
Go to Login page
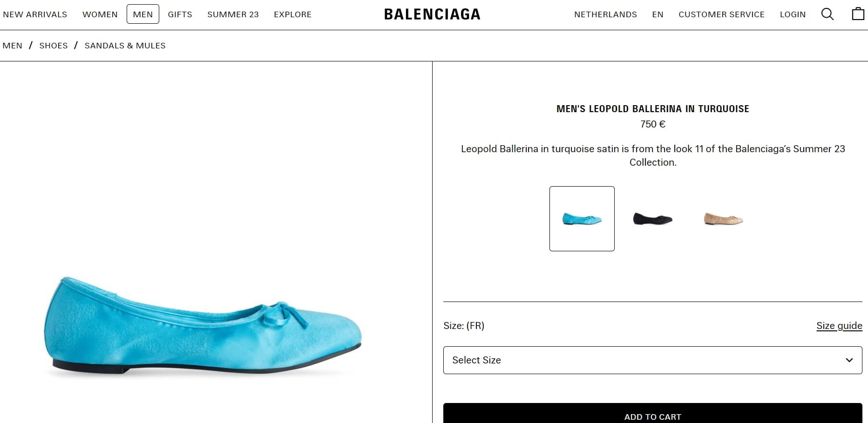[x=793, y=14]
